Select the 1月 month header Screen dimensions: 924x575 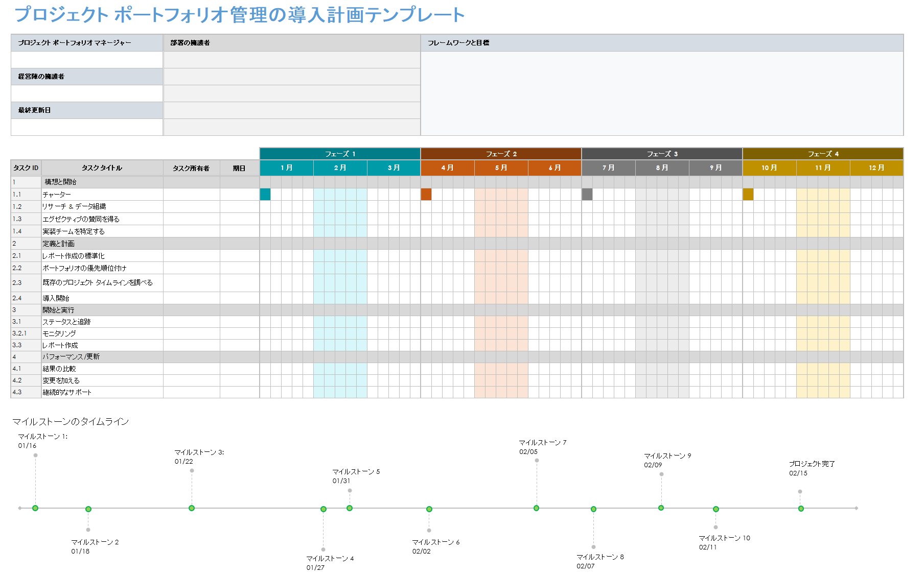pyautogui.click(x=287, y=167)
